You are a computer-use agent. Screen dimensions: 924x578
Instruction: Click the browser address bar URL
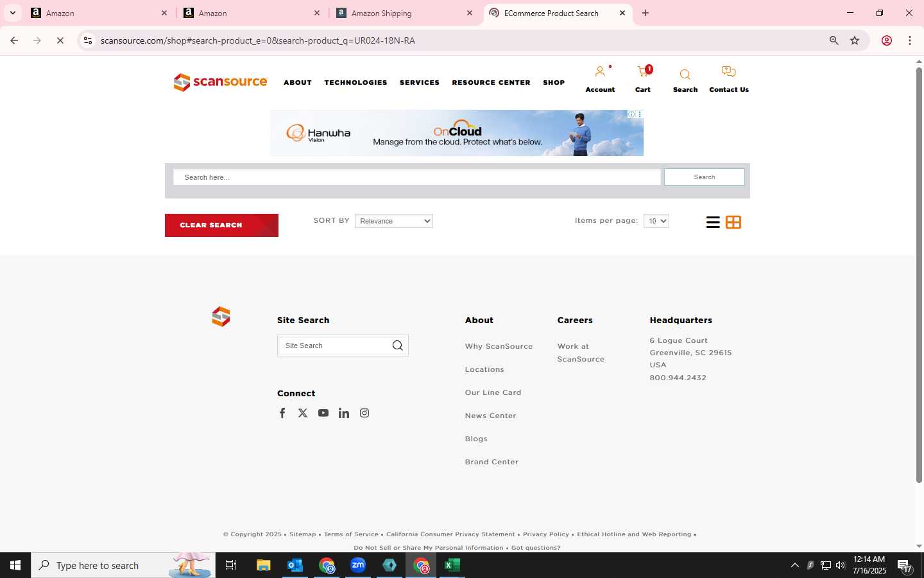258,40
